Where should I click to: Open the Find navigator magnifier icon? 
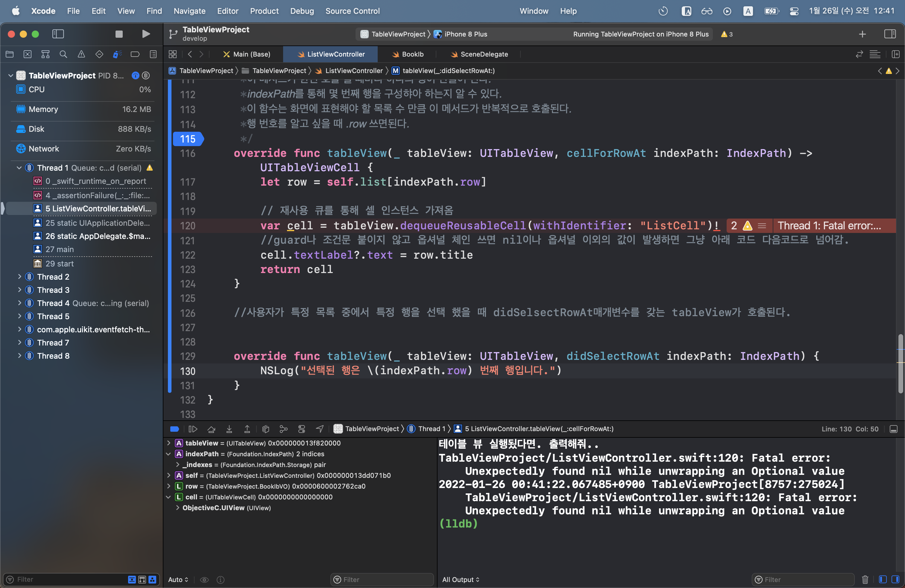coord(63,54)
